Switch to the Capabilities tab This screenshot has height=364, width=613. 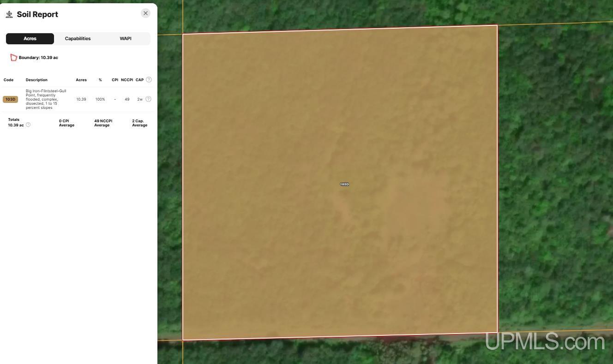point(78,39)
